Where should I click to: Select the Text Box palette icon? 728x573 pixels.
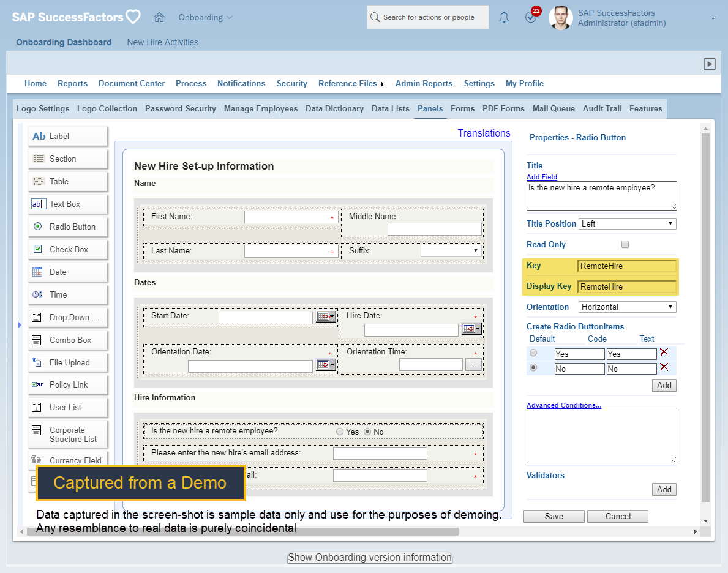pyautogui.click(x=39, y=204)
